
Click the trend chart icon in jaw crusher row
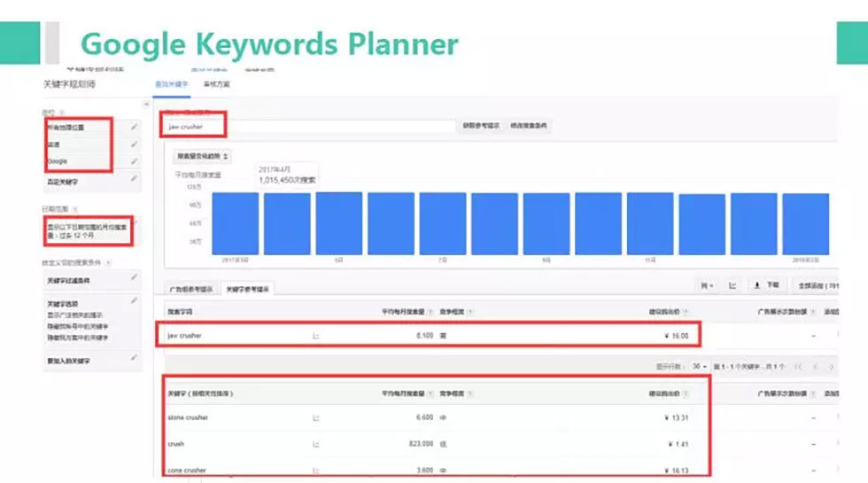click(315, 336)
